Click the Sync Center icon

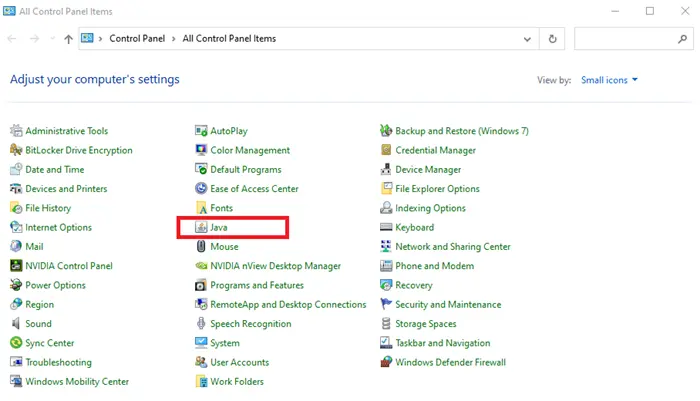coord(16,343)
